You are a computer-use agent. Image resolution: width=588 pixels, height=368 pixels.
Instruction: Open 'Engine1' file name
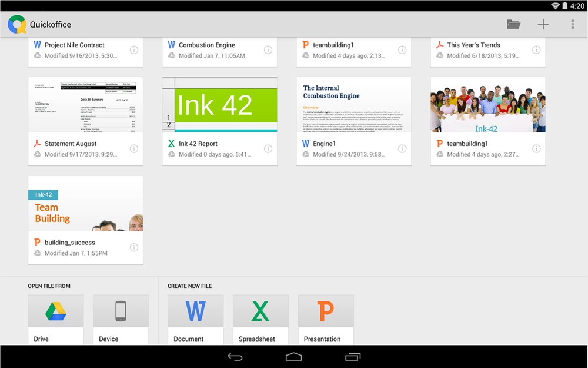(325, 144)
